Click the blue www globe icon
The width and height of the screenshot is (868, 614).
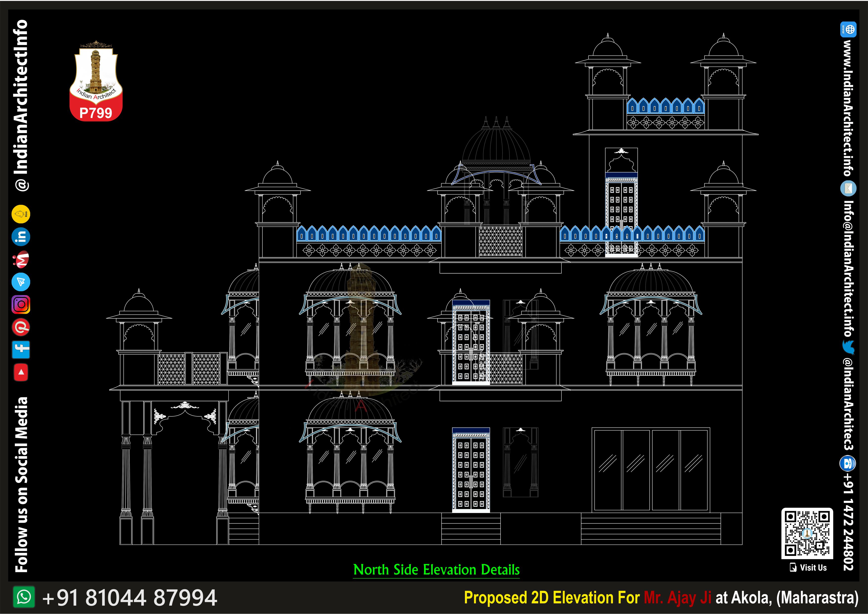(848, 29)
